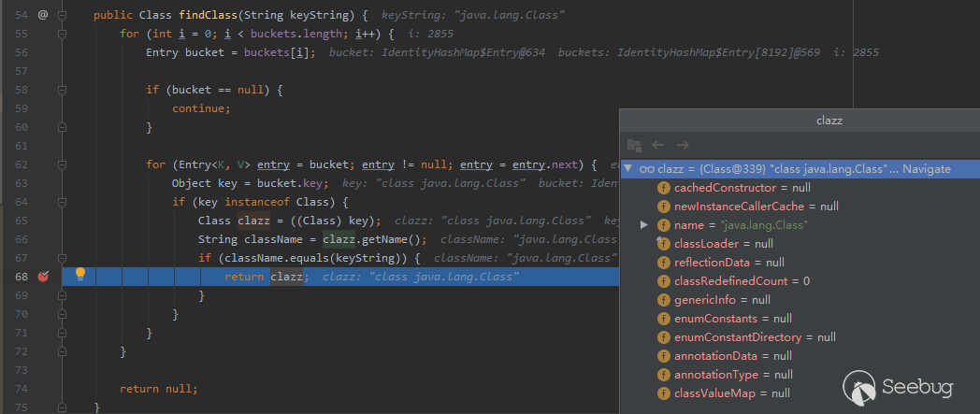Select the enumConstants = null row
This screenshot has width=980, height=414.
pyautogui.click(x=800, y=319)
